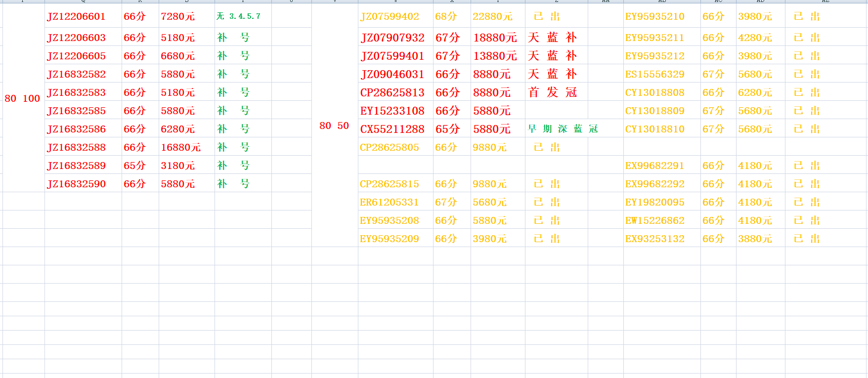Click the 16880元 price cell
The image size is (868, 378).
tap(181, 147)
